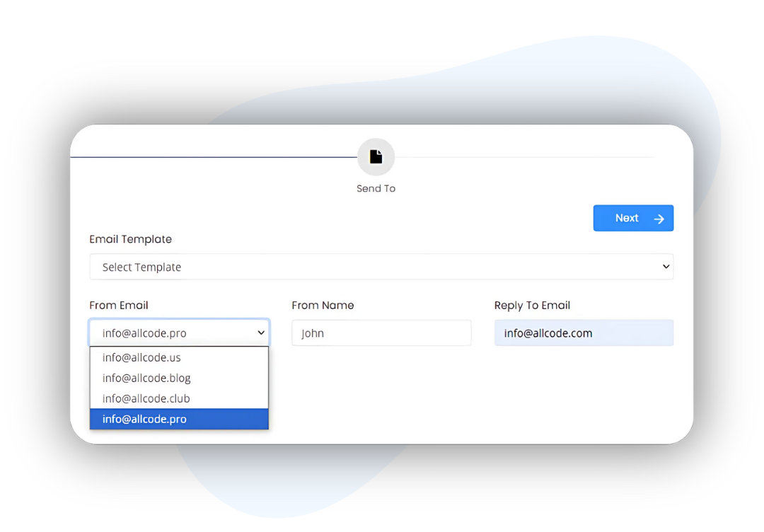764x532 pixels.
Task: Click the Email Template field label
Action: (130, 239)
